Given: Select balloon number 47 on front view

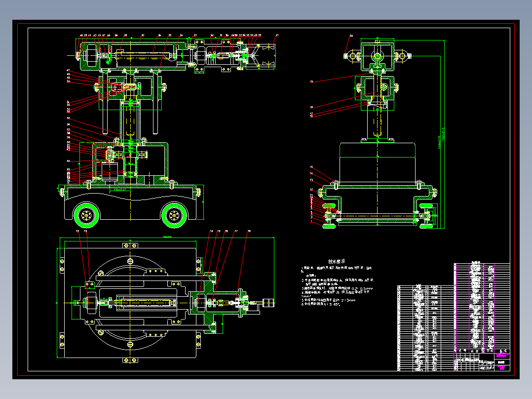Looking at the screenshot, I should pos(68,71).
